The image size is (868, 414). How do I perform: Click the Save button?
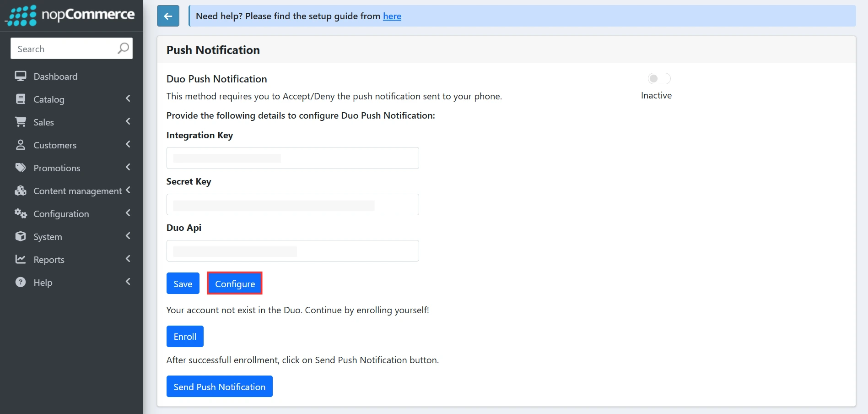tap(183, 283)
